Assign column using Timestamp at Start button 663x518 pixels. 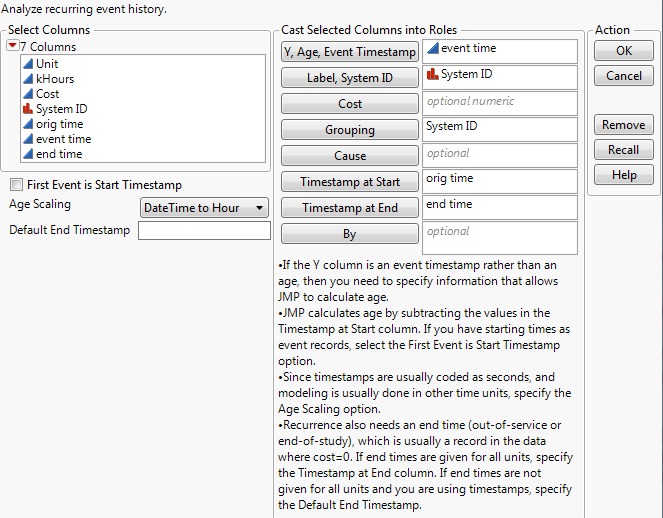(x=350, y=182)
